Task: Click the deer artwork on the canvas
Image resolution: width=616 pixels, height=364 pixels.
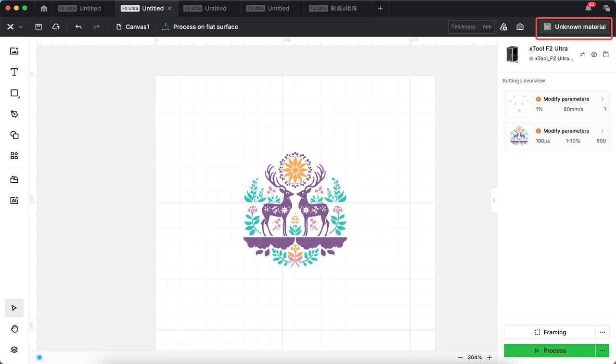Action: [295, 210]
